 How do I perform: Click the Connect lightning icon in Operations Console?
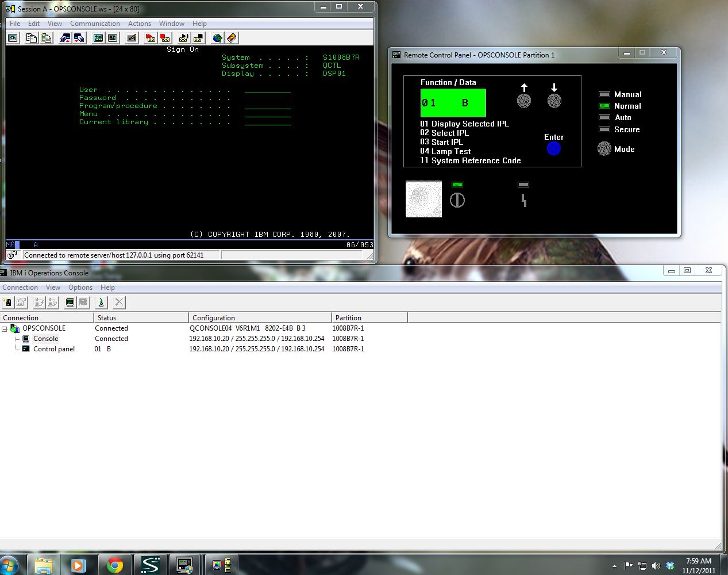[38, 302]
